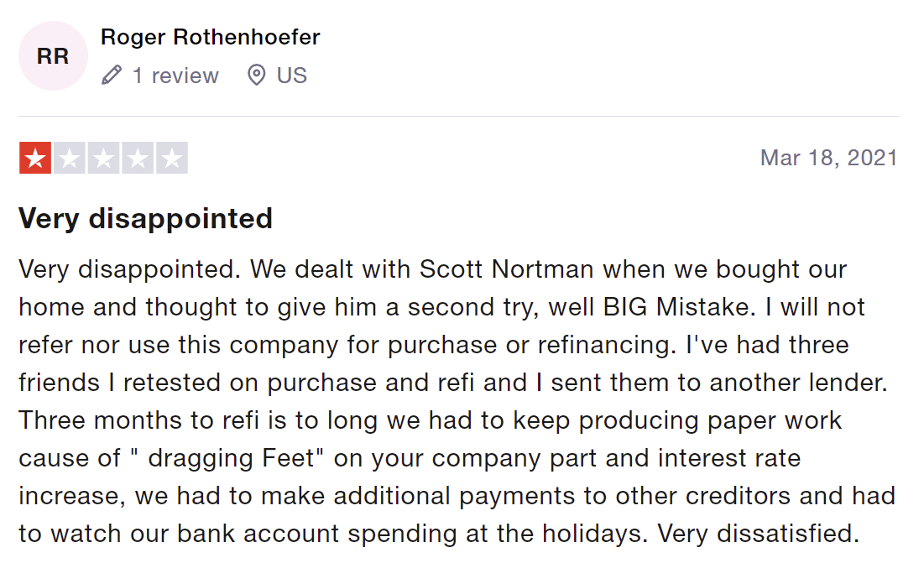This screenshot has height=563, width=924.
Task: Click the "1 review" count text
Action: [x=175, y=76]
